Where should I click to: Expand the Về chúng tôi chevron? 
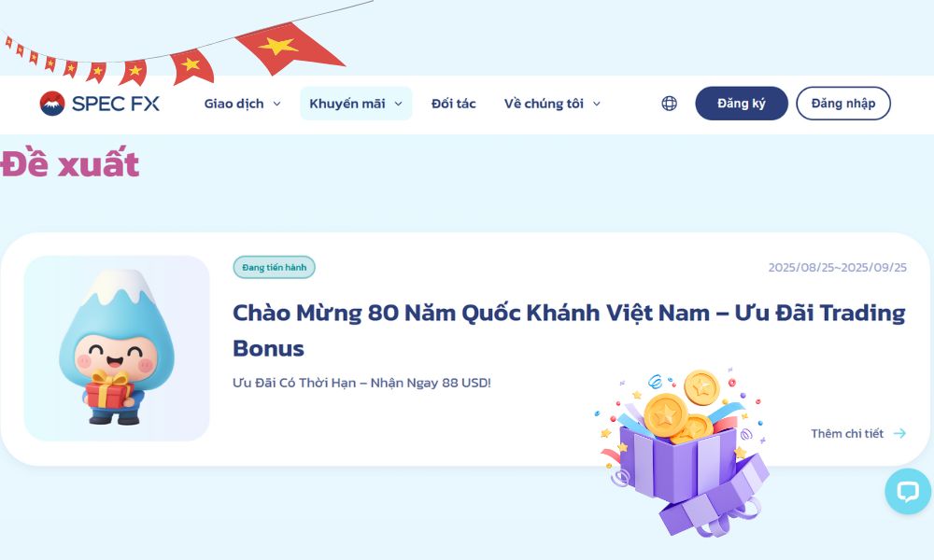coord(596,104)
